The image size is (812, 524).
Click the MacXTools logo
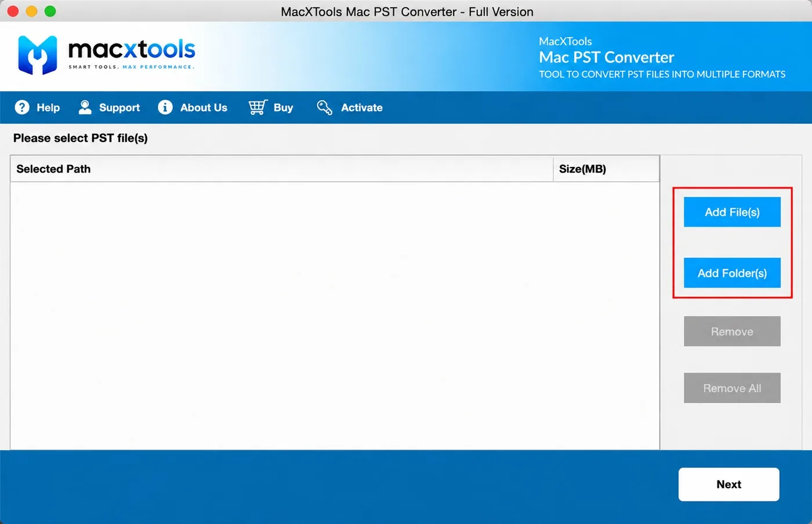point(107,55)
